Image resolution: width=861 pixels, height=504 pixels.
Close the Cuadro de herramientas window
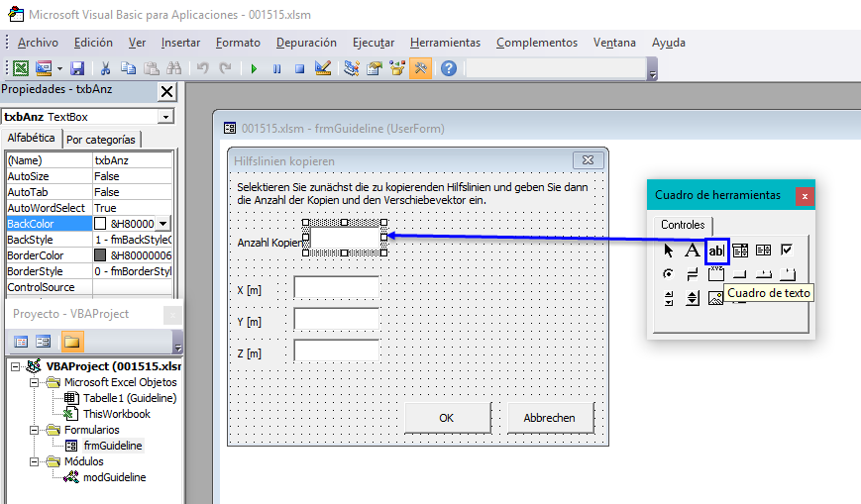click(x=805, y=196)
